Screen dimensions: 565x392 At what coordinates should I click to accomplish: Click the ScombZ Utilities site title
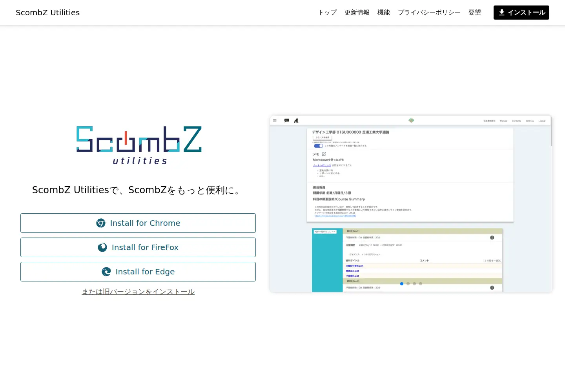[x=47, y=13]
